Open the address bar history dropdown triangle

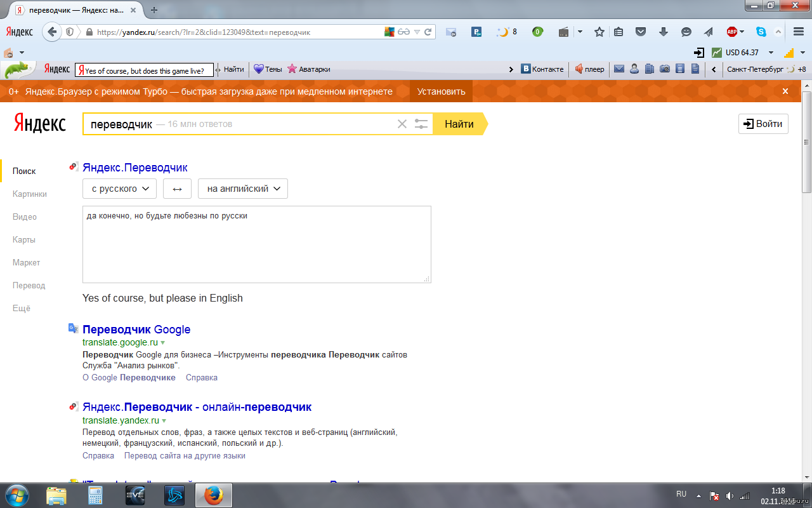[417, 32]
